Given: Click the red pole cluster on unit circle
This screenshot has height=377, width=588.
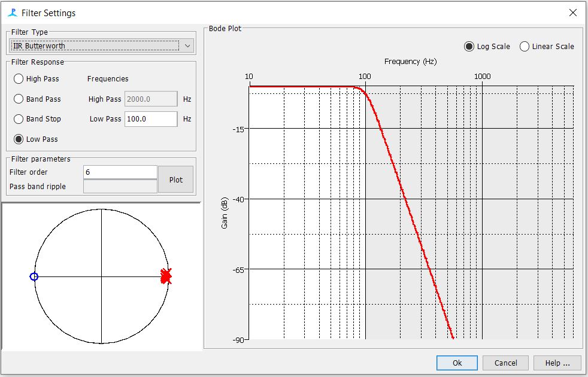Looking at the screenshot, I should [166, 276].
